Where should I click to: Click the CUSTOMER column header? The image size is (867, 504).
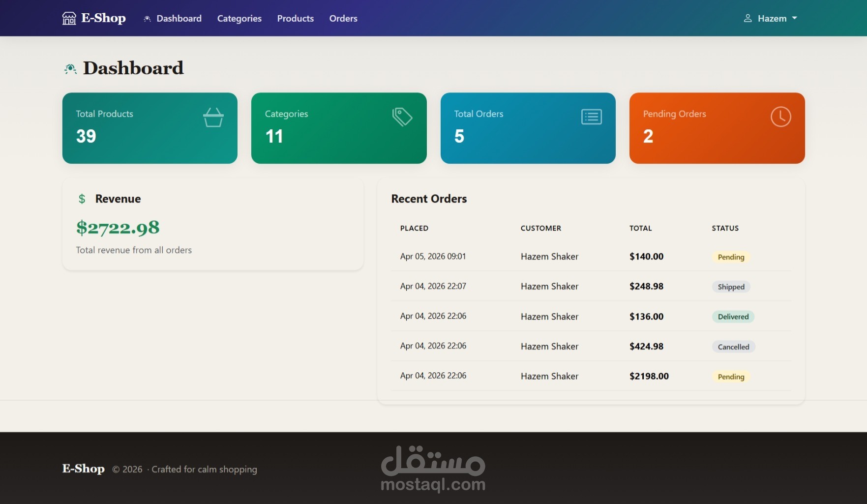541,228
